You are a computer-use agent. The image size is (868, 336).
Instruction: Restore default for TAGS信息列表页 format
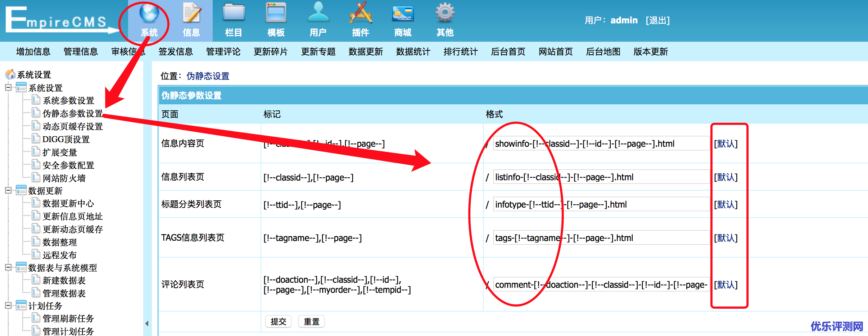coord(726,238)
